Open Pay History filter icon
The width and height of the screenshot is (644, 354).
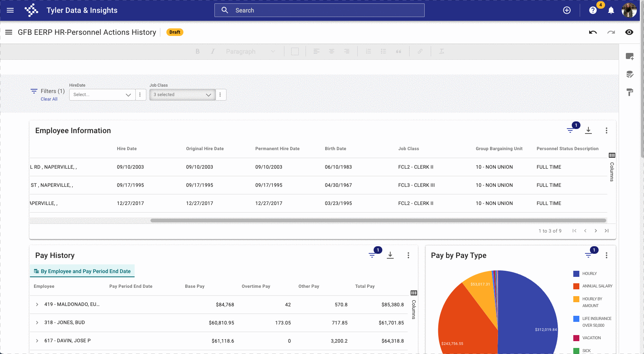click(372, 255)
